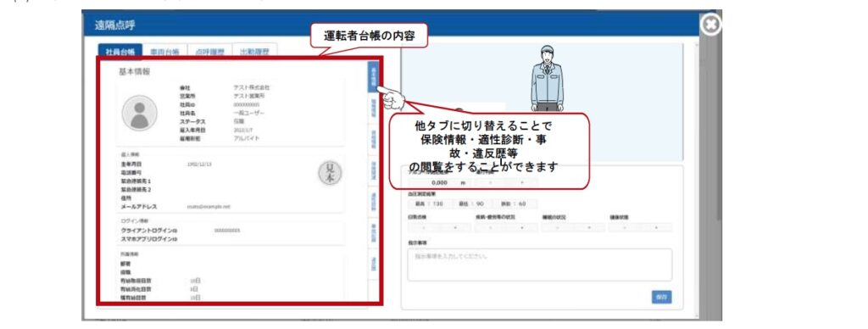Screen dimensions: 868x329
Task: Focus the 指示事項 instructions text area
Action: pos(540,265)
